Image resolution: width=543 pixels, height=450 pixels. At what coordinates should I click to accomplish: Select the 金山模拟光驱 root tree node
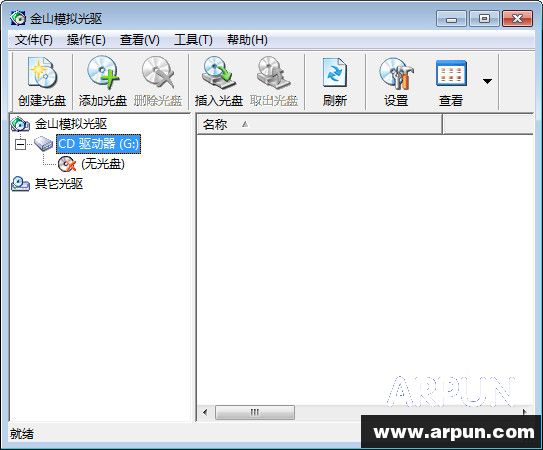click(x=71, y=124)
